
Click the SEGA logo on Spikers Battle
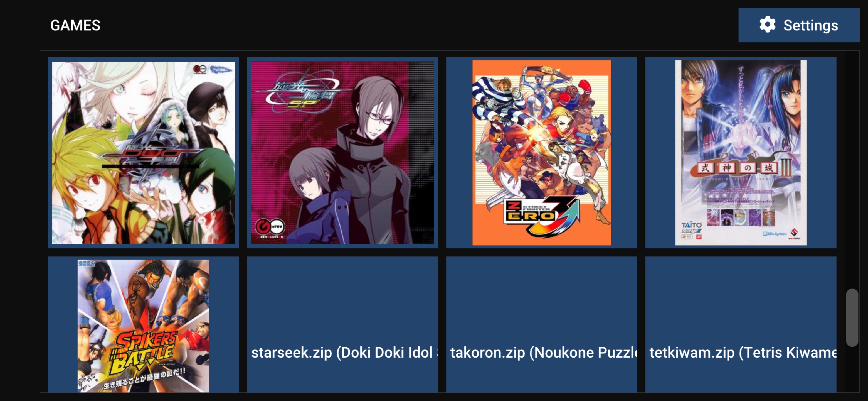click(86, 264)
